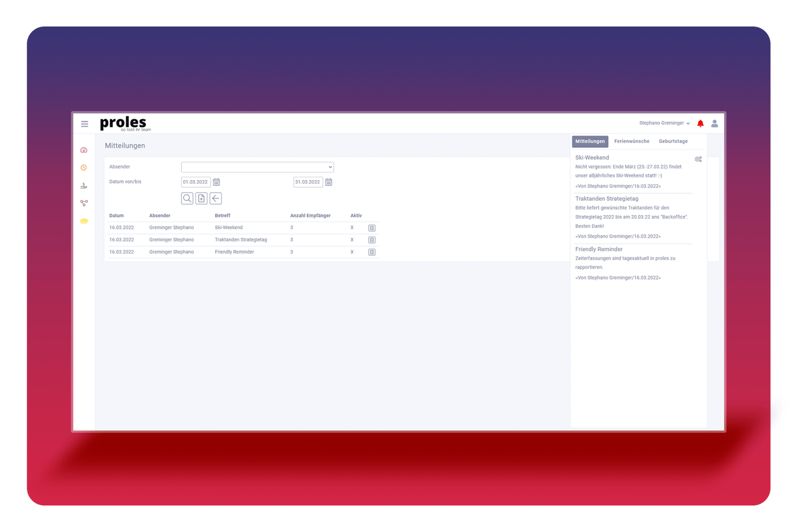Expand the Absender dropdown
The image size is (797, 532).
[x=257, y=167]
